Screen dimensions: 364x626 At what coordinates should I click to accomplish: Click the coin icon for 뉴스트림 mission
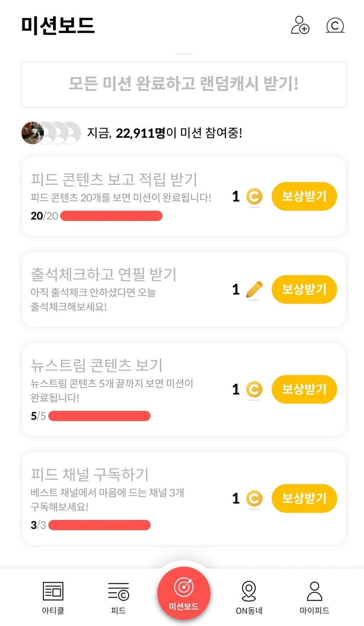(254, 389)
